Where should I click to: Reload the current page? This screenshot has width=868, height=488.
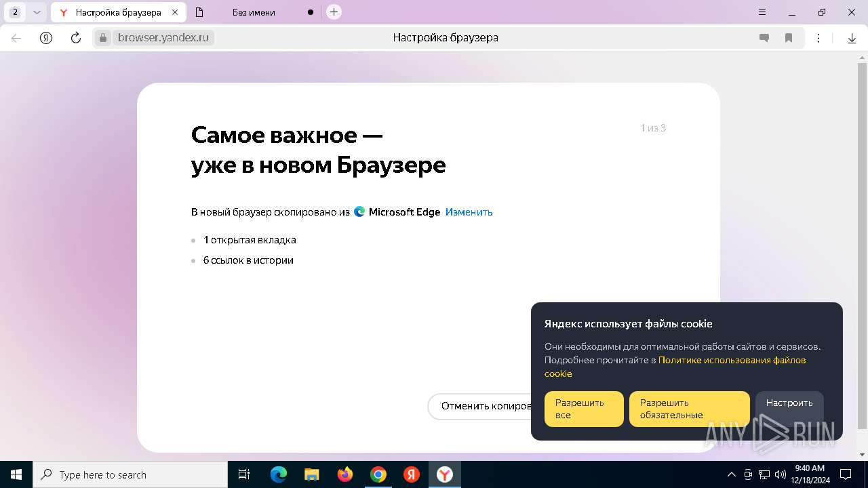tap(76, 38)
